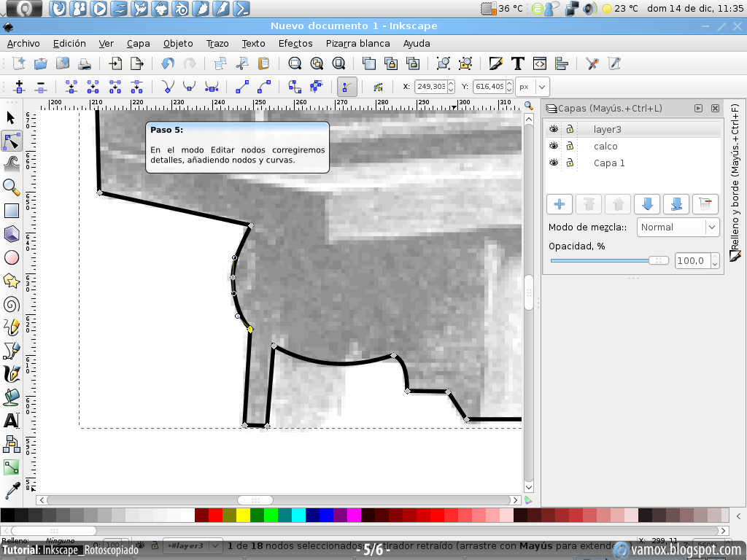The image size is (747, 560).
Task: Select the Paint bucket tool
Action: 12,397
